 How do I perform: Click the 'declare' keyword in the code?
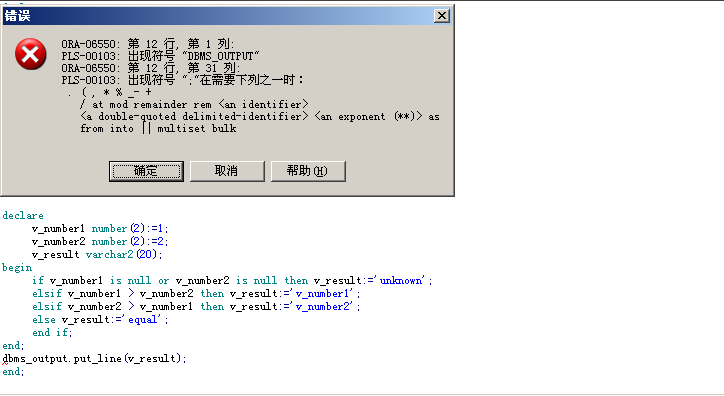(23, 216)
